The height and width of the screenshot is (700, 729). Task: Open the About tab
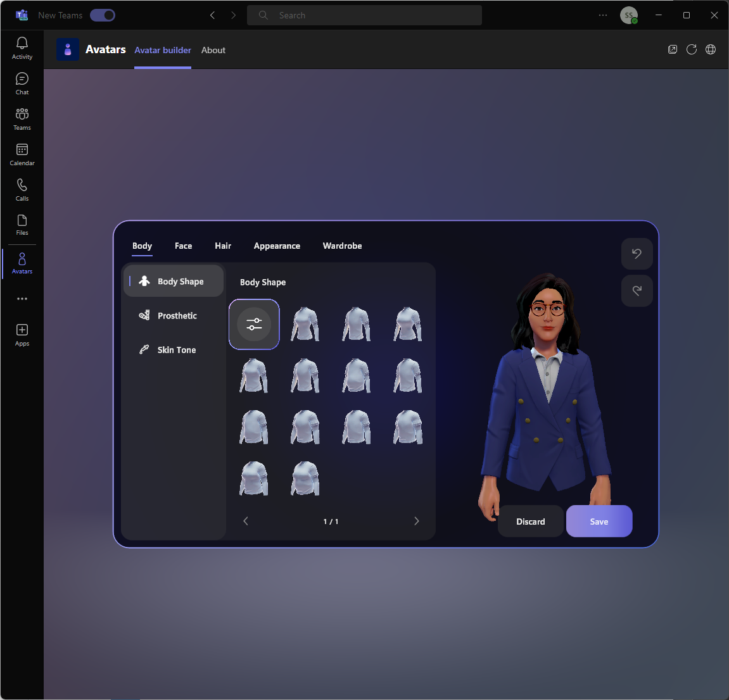(x=213, y=50)
